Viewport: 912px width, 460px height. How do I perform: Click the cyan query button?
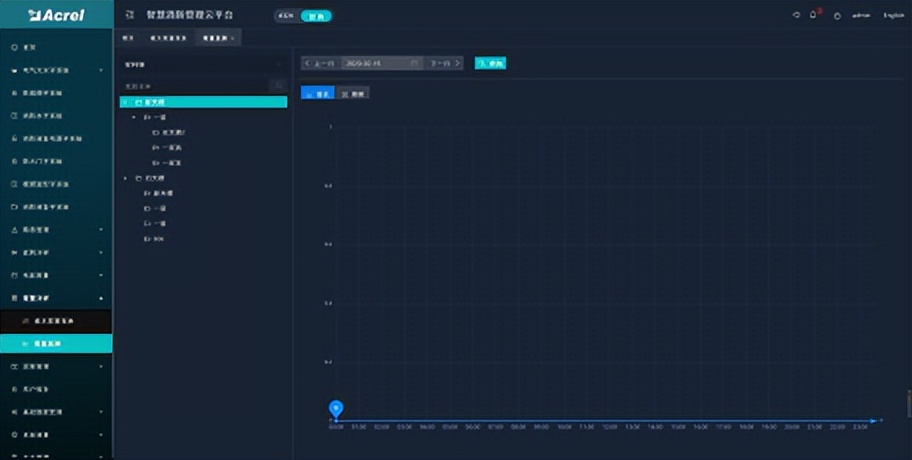(x=490, y=63)
